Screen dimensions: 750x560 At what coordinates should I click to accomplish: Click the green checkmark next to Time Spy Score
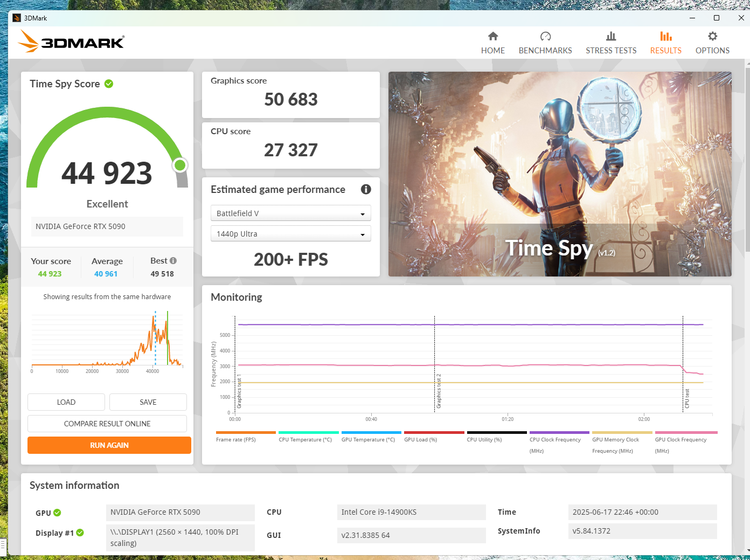pyautogui.click(x=109, y=84)
